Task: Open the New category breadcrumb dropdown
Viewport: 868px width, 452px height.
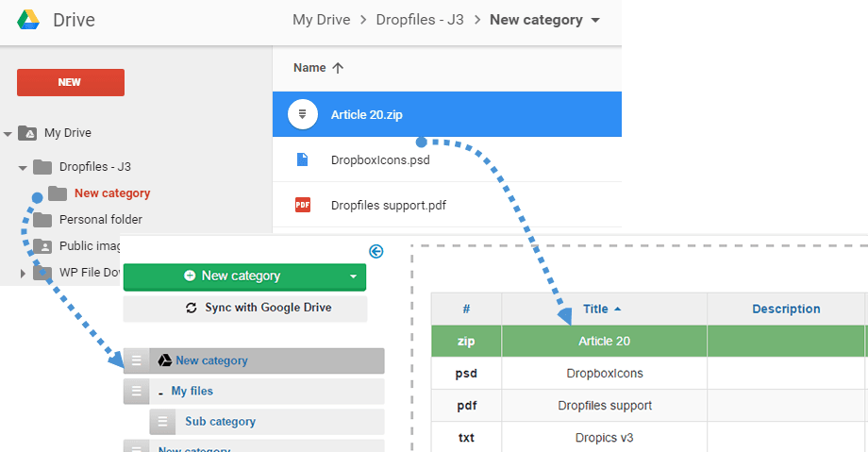Action: pos(595,21)
